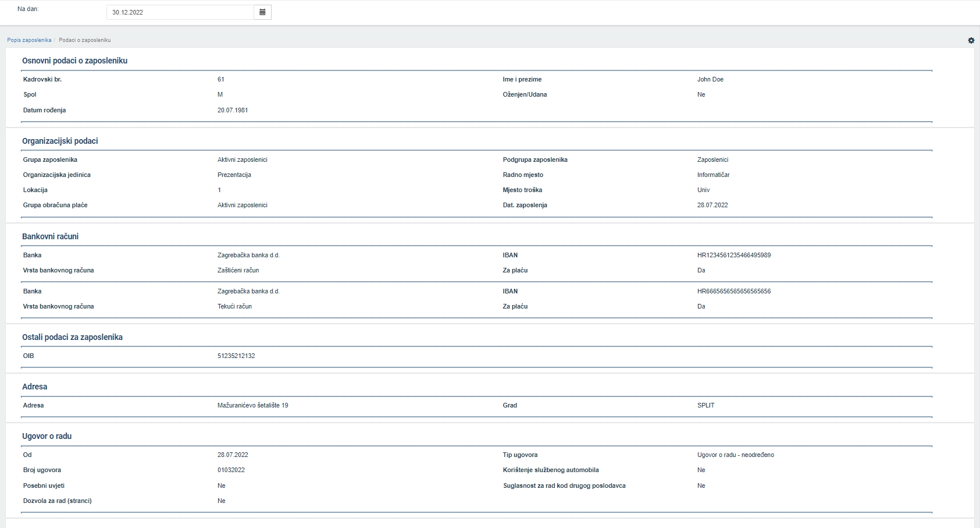Click the Grad label

[x=510, y=405]
